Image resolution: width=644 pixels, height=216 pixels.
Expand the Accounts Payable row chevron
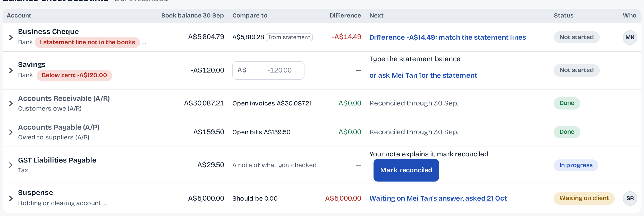click(x=11, y=132)
